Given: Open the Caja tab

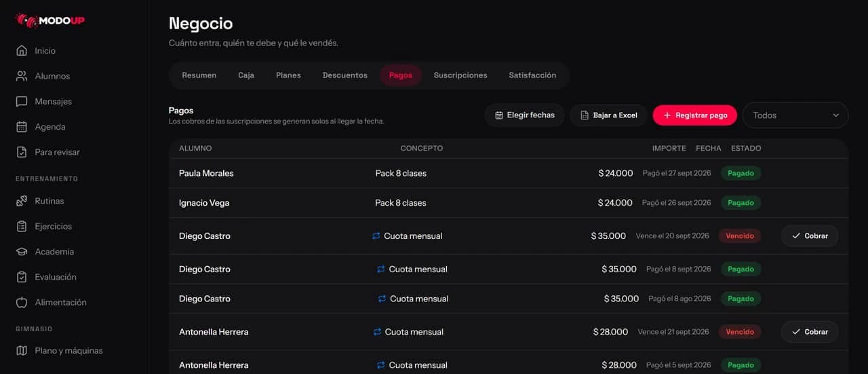Looking at the screenshot, I should coord(246,75).
